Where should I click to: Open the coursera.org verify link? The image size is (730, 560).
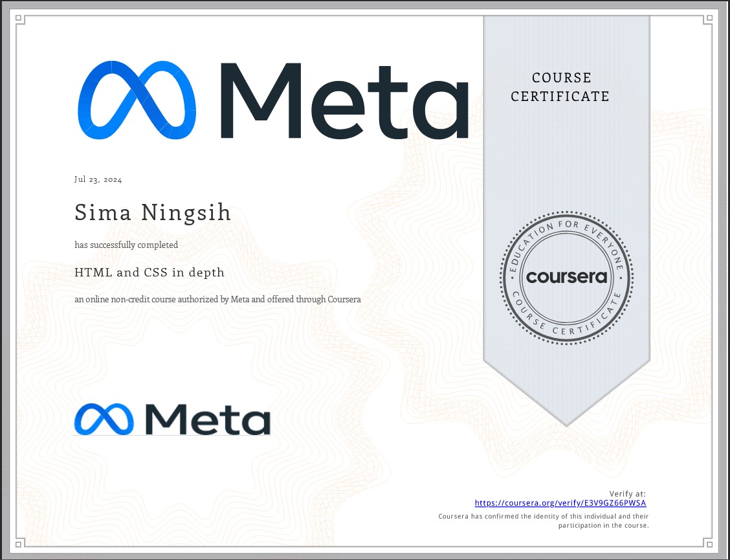click(x=560, y=503)
